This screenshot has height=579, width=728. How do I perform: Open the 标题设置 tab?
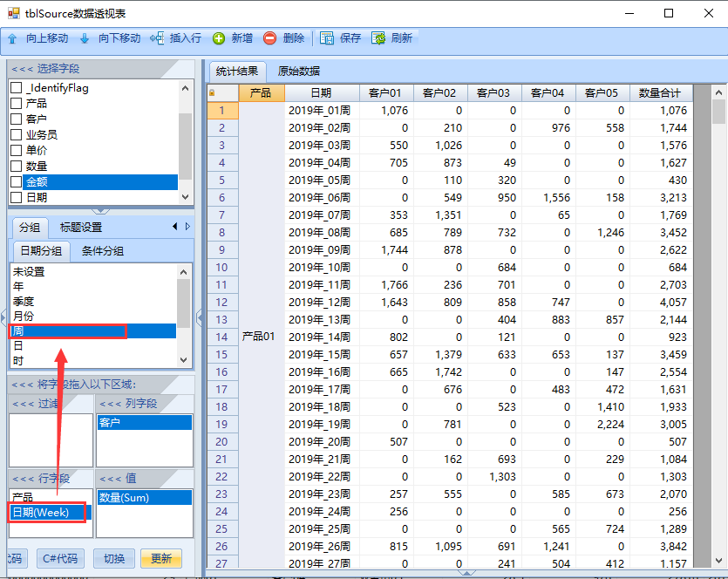coord(81,228)
